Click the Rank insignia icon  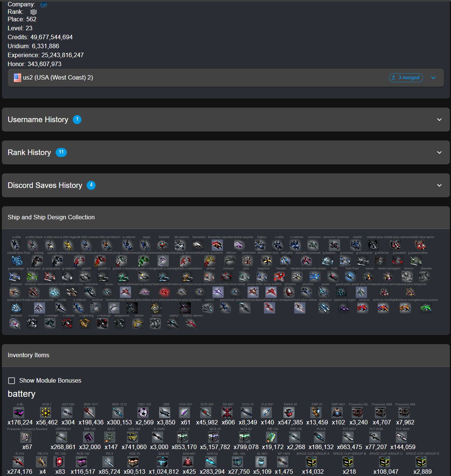pyautogui.click(x=34, y=12)
